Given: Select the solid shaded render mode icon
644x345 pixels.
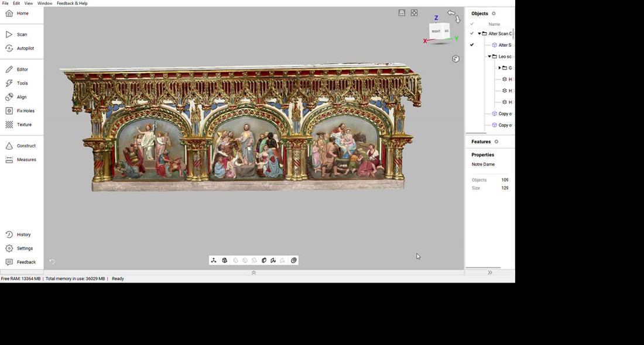Looking at the screenshot, I should click(x=225, y=260).
